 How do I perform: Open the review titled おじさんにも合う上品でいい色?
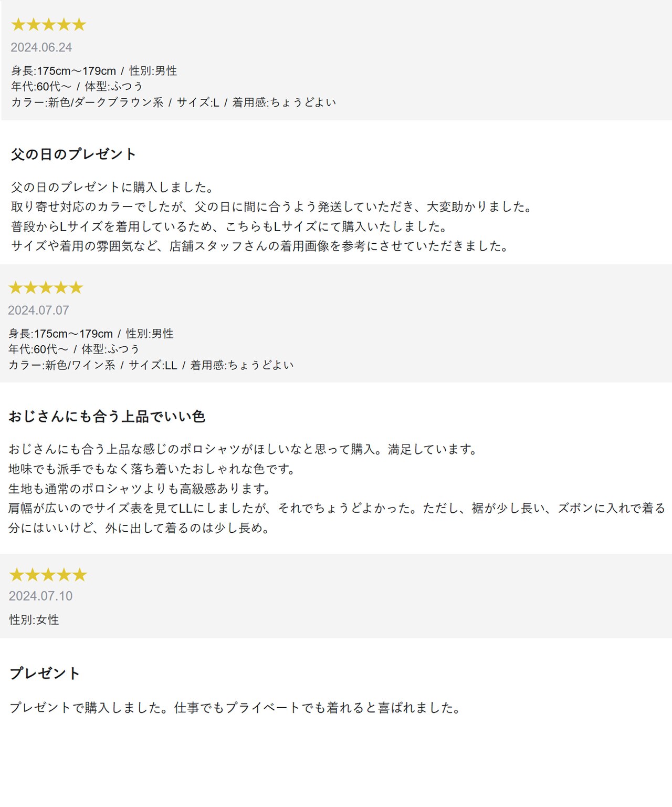[107, 417]
